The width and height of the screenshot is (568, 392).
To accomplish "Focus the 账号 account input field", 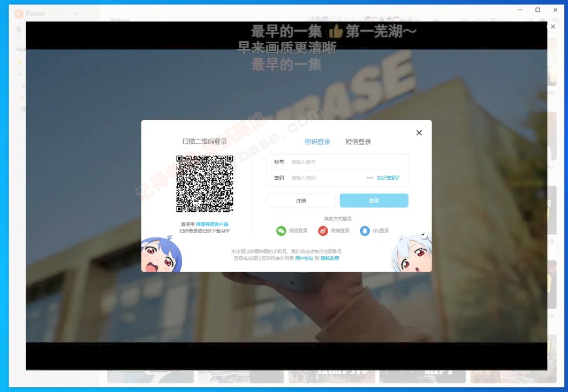I will tap(338, 162).
